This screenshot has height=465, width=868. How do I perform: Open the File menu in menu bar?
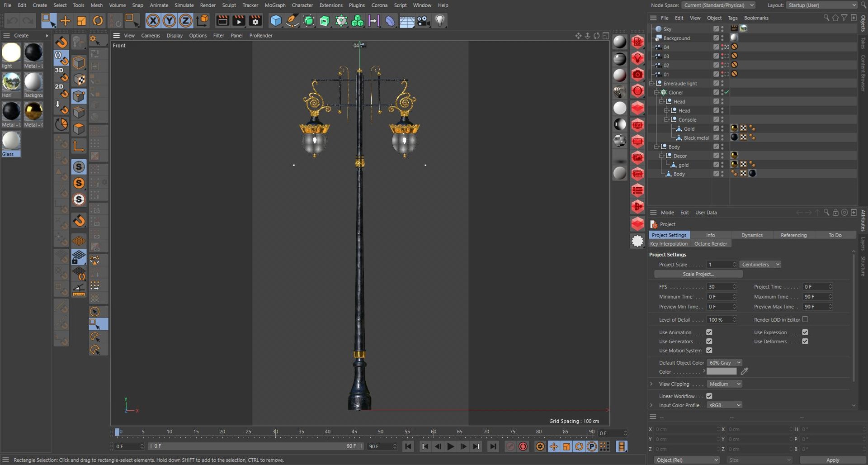tap(8, 5)
